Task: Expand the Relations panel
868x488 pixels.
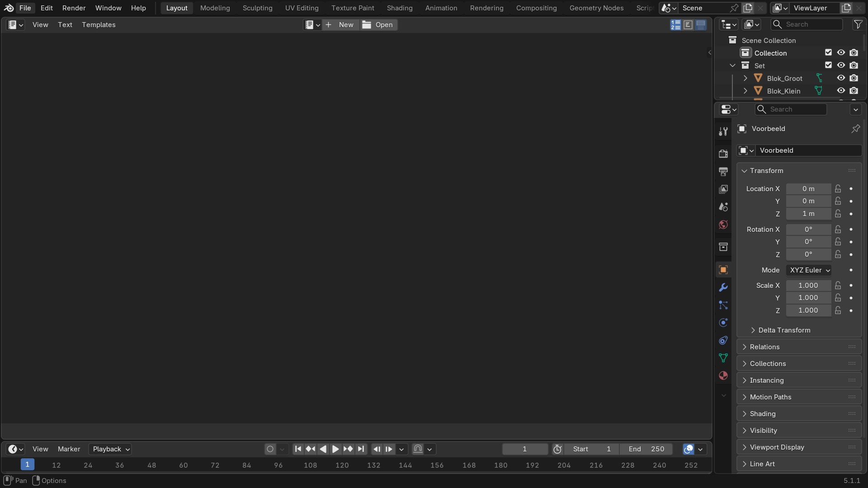Action: (799, 347)
